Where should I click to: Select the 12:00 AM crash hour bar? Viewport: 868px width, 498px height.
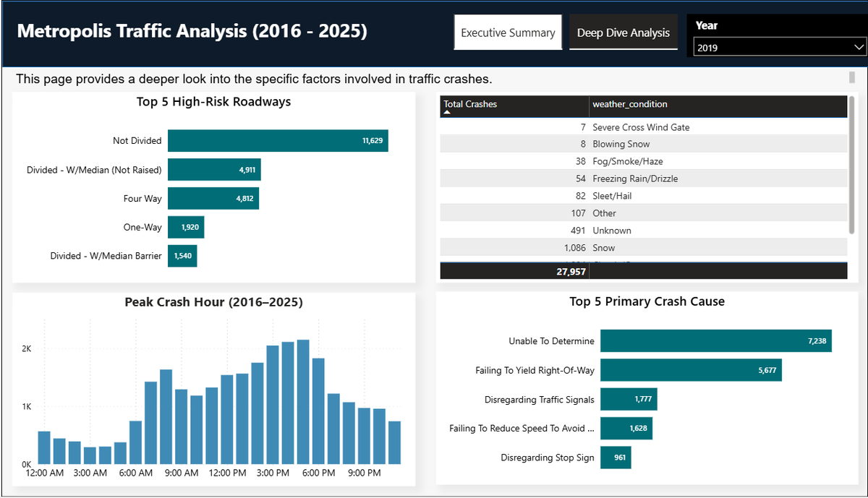click(43, 448)
